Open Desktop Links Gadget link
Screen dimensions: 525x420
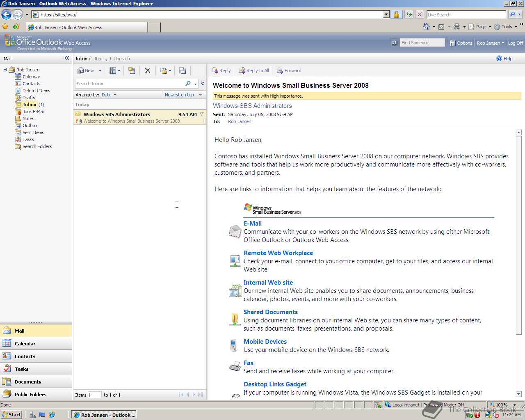275,384
